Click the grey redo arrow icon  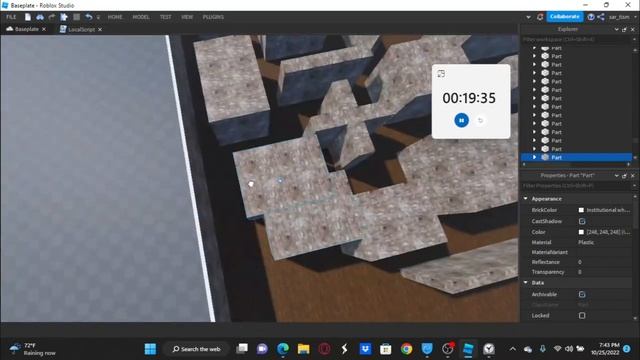coord(52,17)
